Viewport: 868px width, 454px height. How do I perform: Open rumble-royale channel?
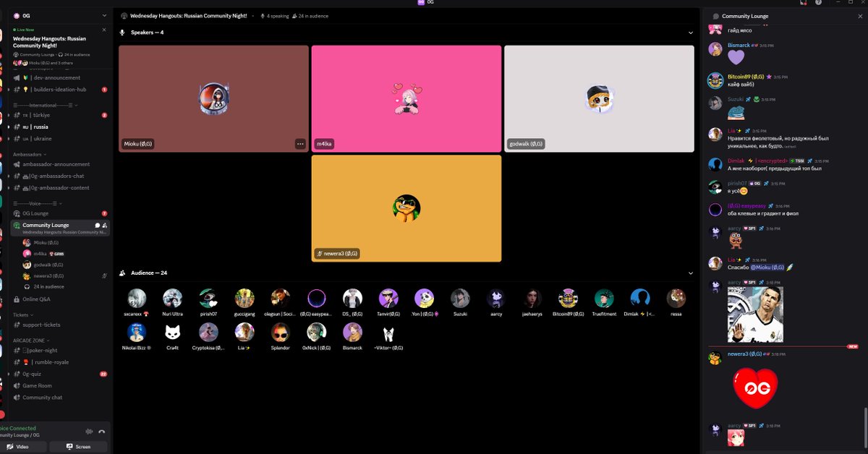coord(61,362)
